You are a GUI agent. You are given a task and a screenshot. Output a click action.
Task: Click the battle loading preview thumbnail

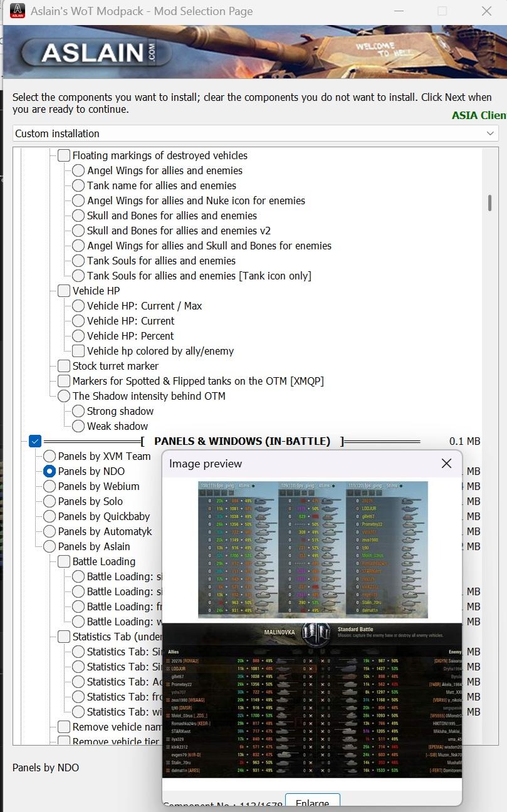click(x=313, y=700)
